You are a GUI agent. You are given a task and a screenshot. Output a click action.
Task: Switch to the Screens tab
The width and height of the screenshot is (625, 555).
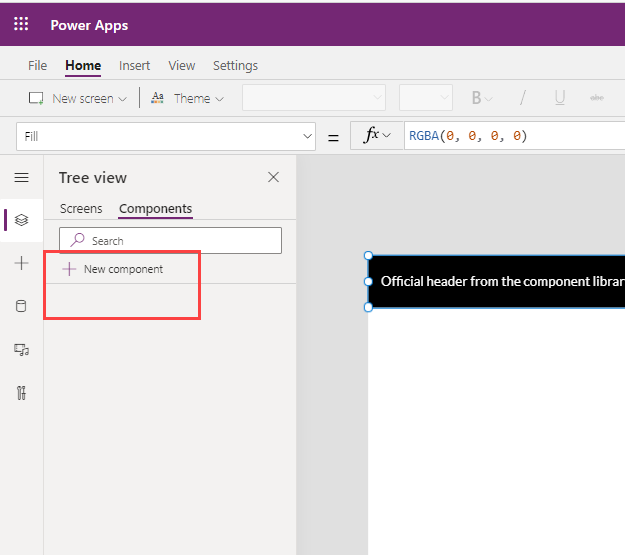click(x=81, y=209)
